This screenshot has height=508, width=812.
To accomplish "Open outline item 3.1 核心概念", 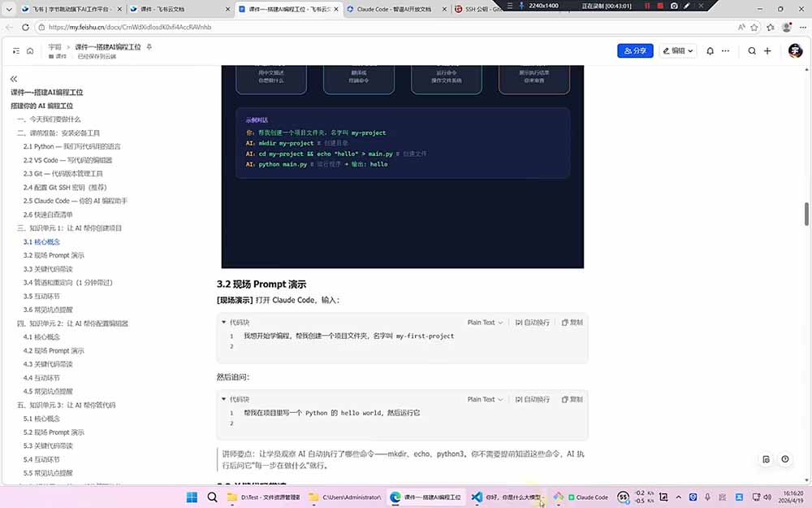I will tap(41, 242).
